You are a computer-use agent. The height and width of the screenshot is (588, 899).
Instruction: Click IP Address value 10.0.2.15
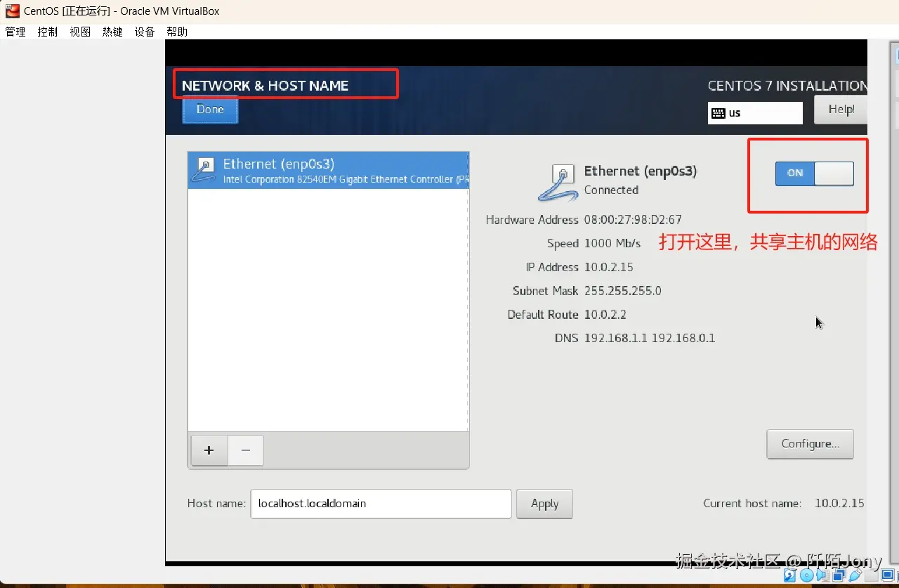point(609,267)
